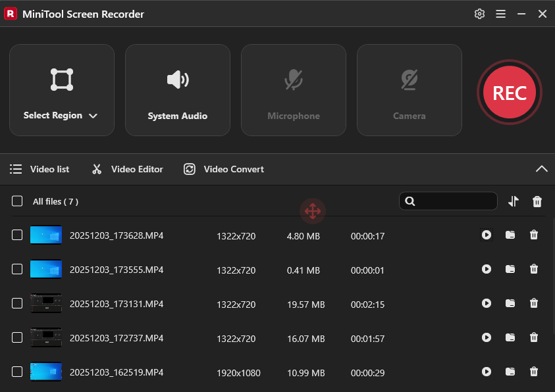Click the search input field

454,201
